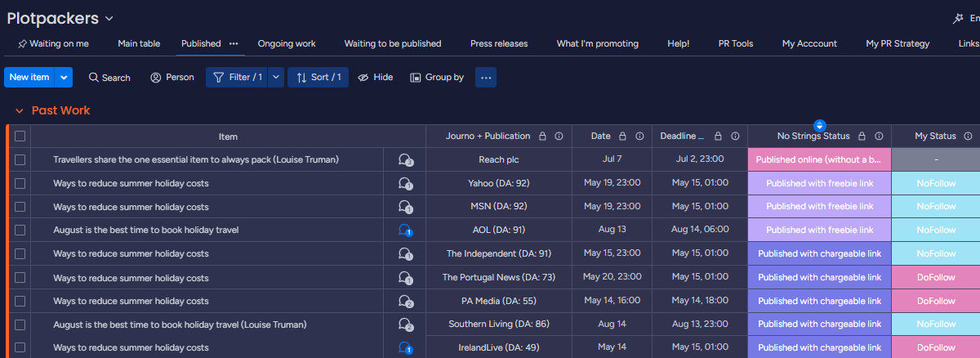
Task: Click the Item column header
Action: pos(228,136)
